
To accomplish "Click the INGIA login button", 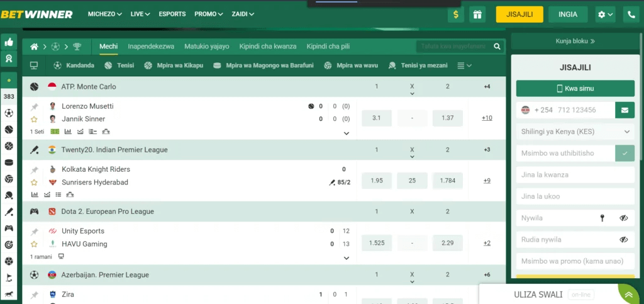I will pos(568,14).
